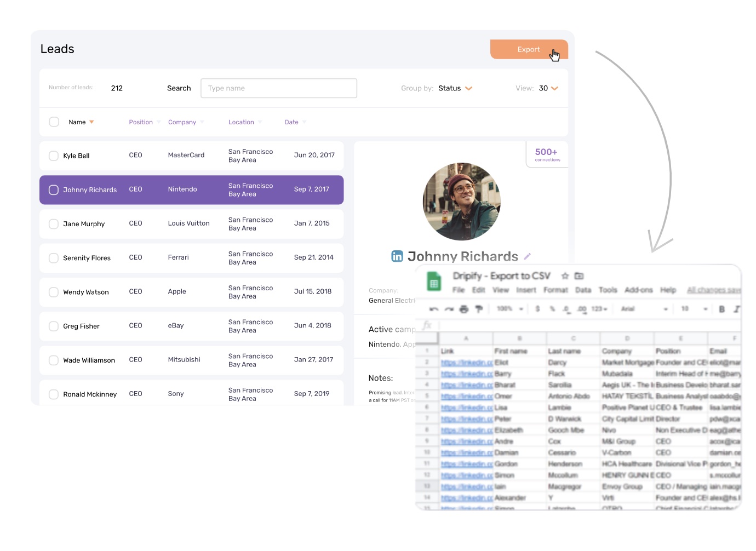This screenshot has width=756, height=551.
Task: Click the fx formula icon in Sheets
Action: click(427, 325)
